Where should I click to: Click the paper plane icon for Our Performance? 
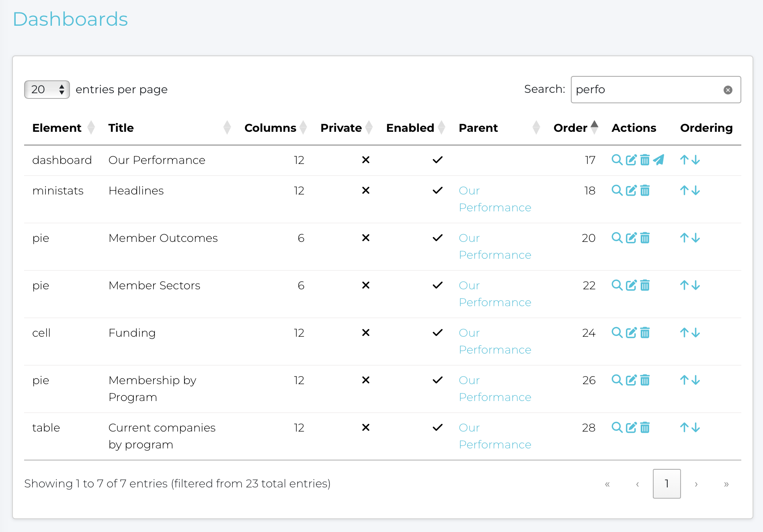(x=658, y=160)
